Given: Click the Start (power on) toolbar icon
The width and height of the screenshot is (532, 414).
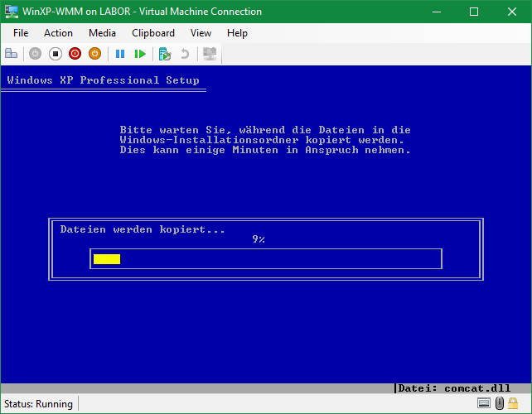Looking at the screenshot, I should (35, 54).
